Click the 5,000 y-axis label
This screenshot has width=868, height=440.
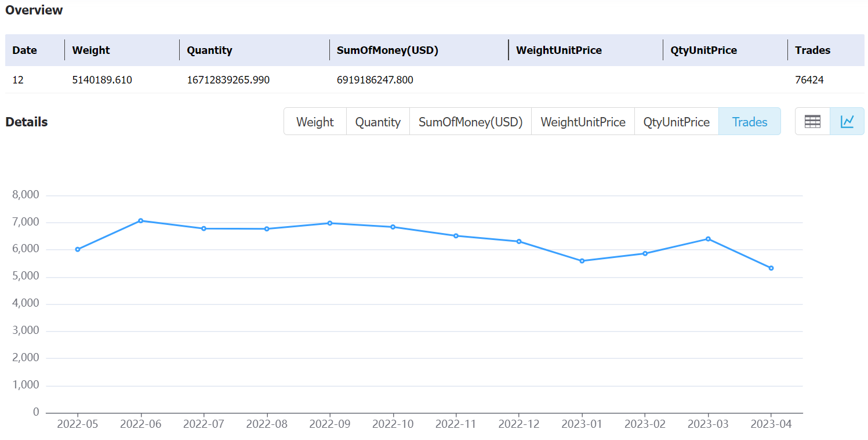[x=26, y=277]
